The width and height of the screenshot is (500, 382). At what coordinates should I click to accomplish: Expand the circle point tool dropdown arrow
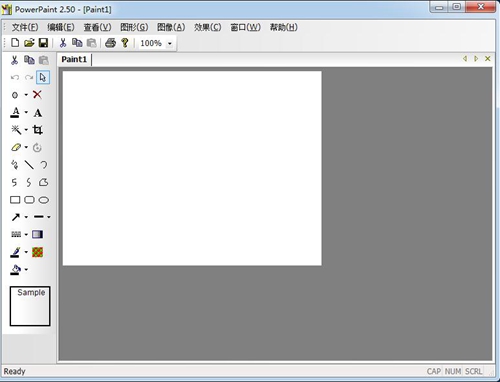(26, 95)
